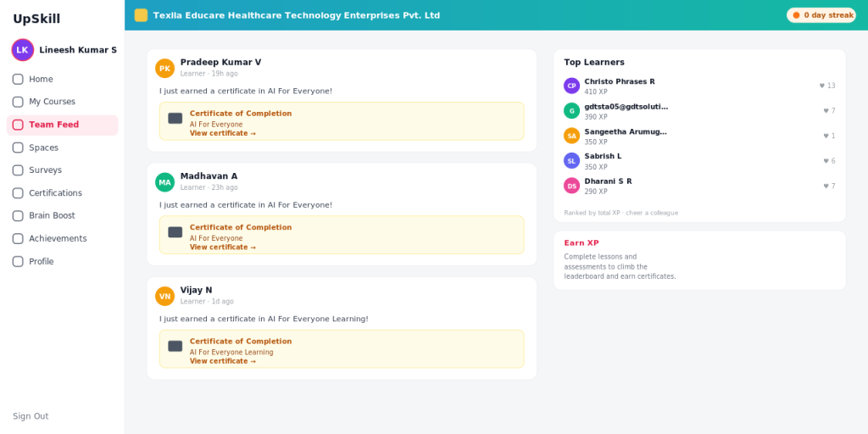Click Vijay N's VN avatar
This screenshot has width=868, height=434.
pyautogui.click(x=165, y=296)
